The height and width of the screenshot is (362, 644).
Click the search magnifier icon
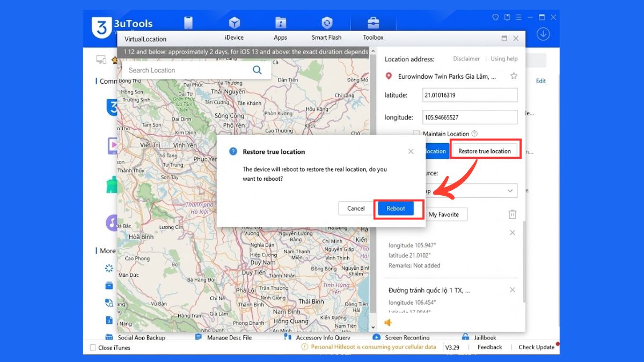pos(257,70)
